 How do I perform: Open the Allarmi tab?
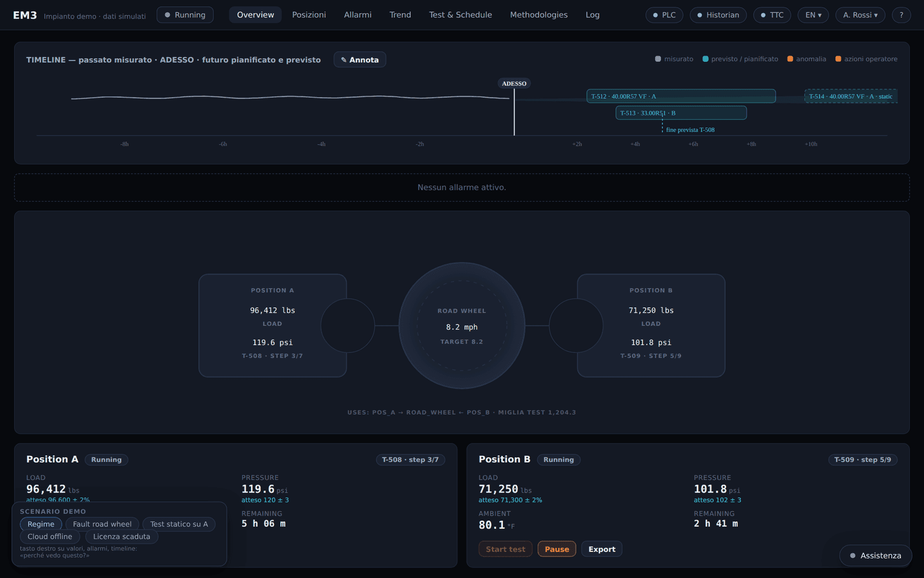[357, 15]
